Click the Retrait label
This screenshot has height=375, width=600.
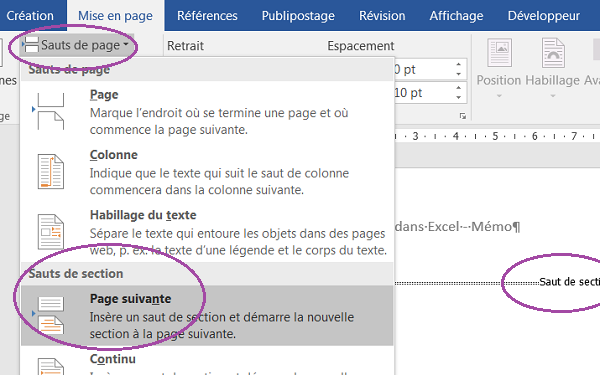[x=185, y=46]
